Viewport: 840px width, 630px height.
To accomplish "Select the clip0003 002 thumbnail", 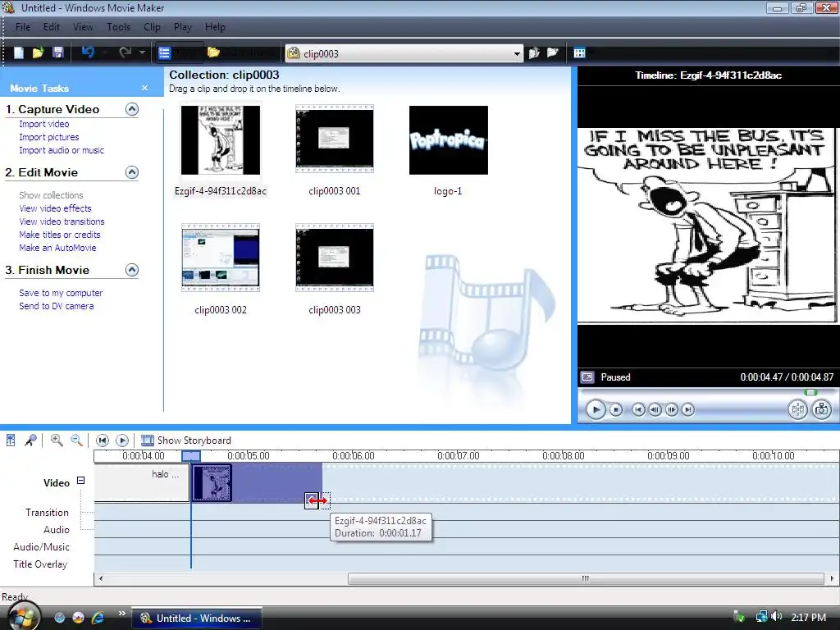I will pyautogui.click(x=220, y=258).
